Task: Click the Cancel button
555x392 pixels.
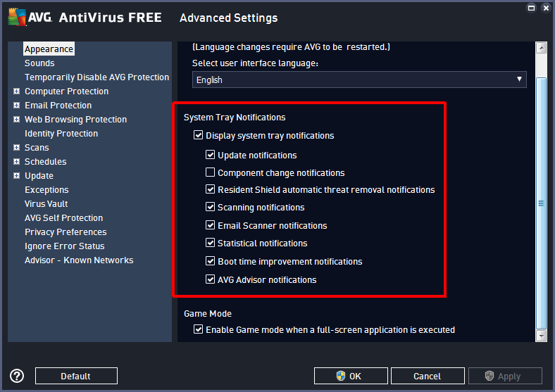Action: (428, 376)
